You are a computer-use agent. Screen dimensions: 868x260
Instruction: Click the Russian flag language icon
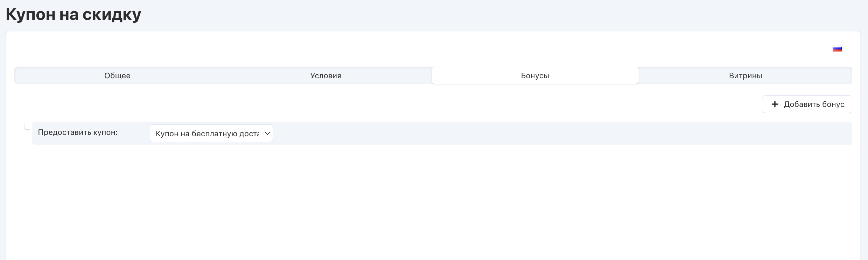click(837, 49)
